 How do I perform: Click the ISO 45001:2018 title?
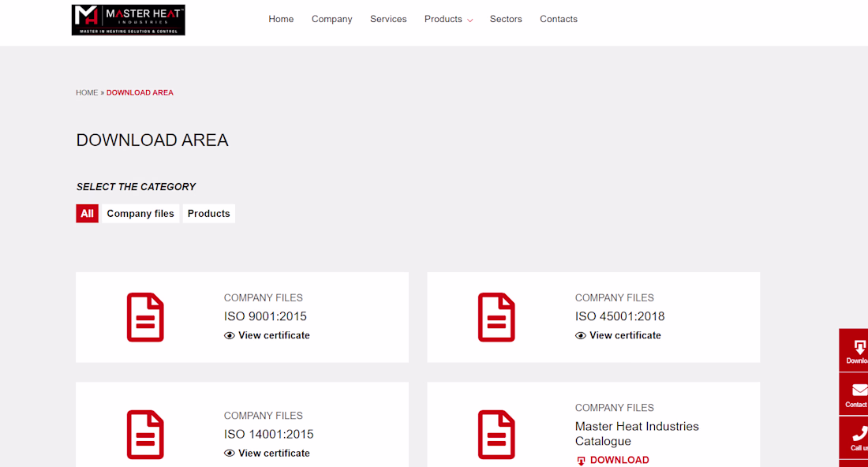coord(620,316)
